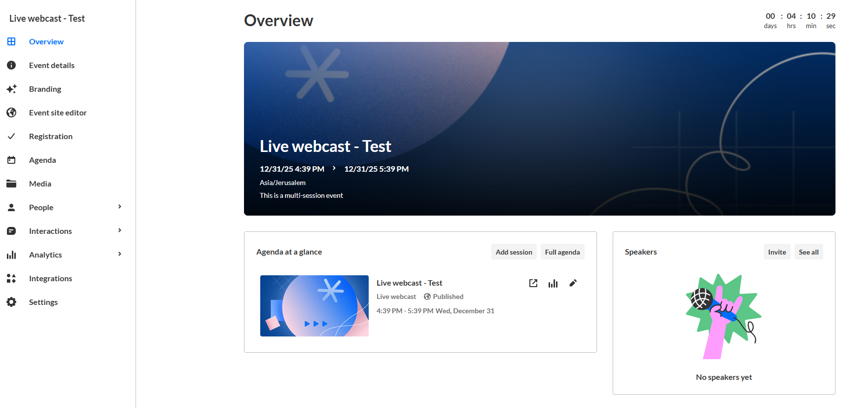Click the Overview grid icon
868x408 pixels.
coord(11,41)
